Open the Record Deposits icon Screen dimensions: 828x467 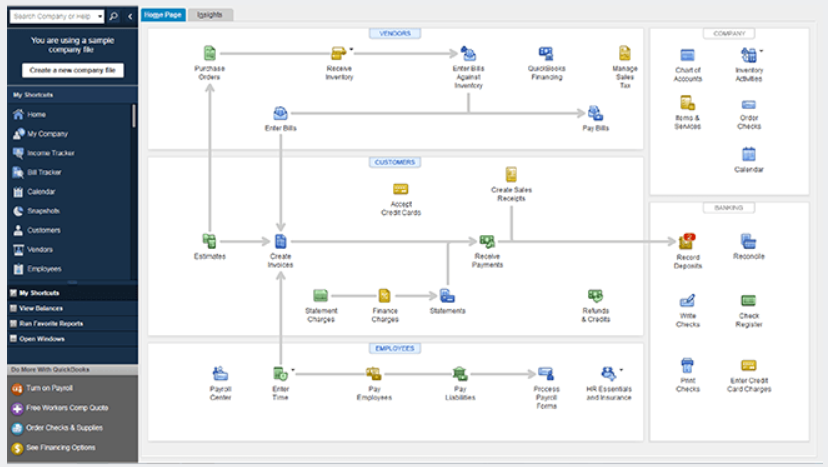coord(687,242)
